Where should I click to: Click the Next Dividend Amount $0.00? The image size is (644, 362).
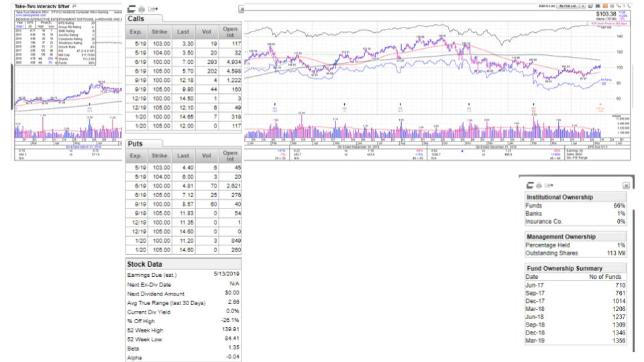tap(232, 293)
